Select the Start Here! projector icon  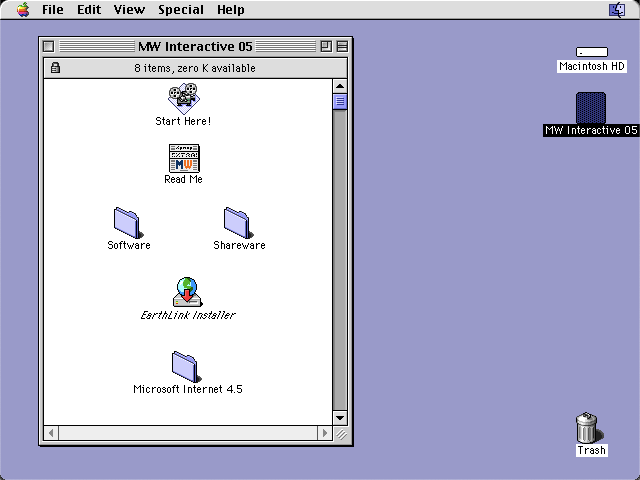184,98
